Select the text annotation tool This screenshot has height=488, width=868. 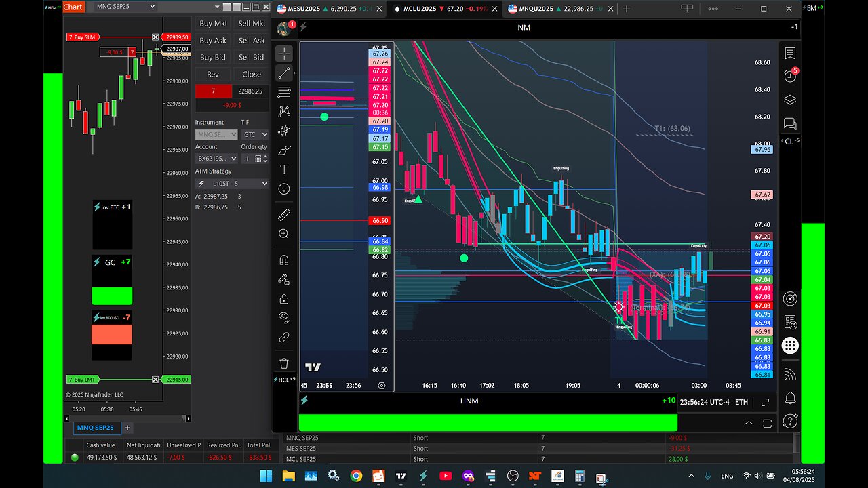284,169
